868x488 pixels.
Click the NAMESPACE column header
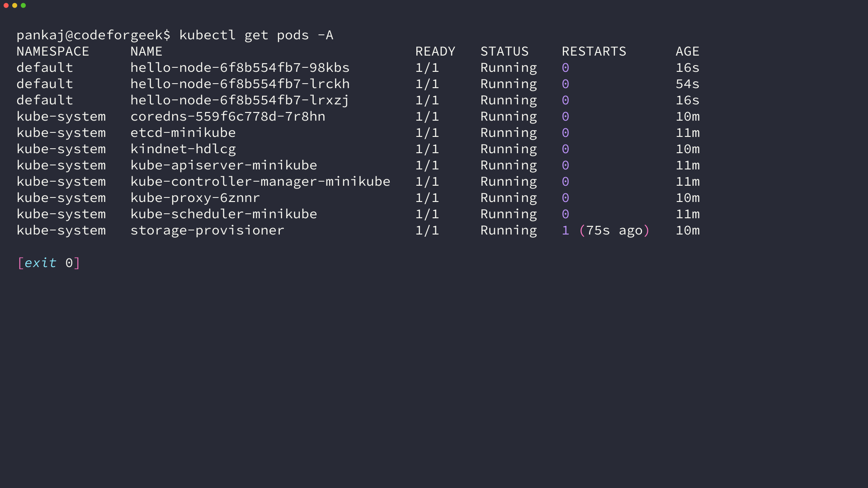coord(53,52)
